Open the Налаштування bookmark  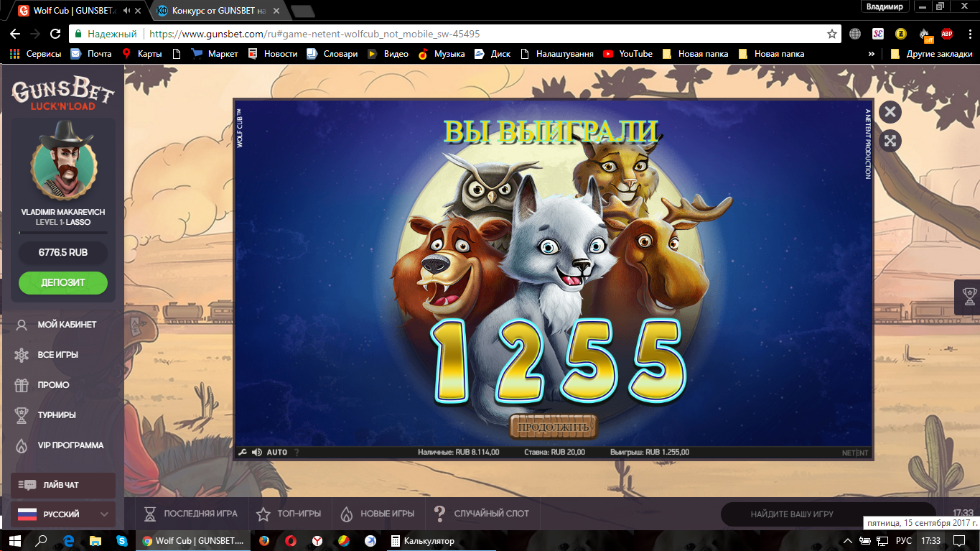click(557, 54)
